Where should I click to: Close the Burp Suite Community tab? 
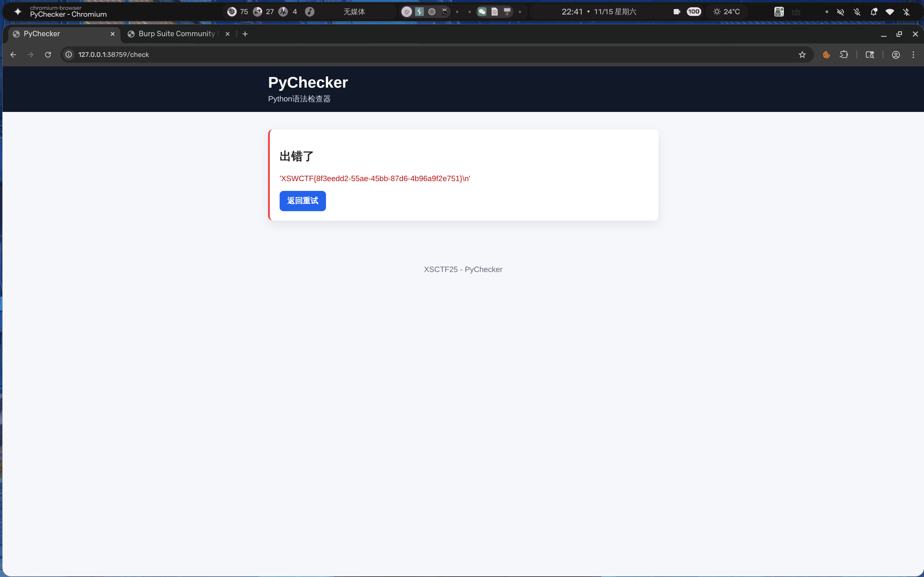227,34
